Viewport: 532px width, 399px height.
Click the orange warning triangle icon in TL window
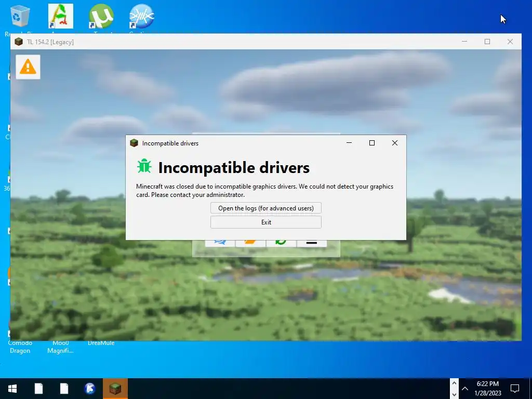click(x=28, y=67)
